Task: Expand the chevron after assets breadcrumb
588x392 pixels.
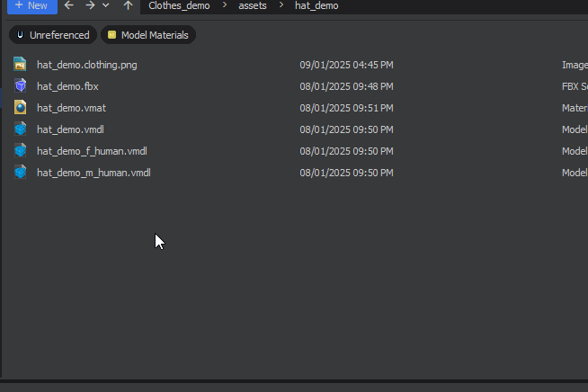Action: [x=281, y=5]
